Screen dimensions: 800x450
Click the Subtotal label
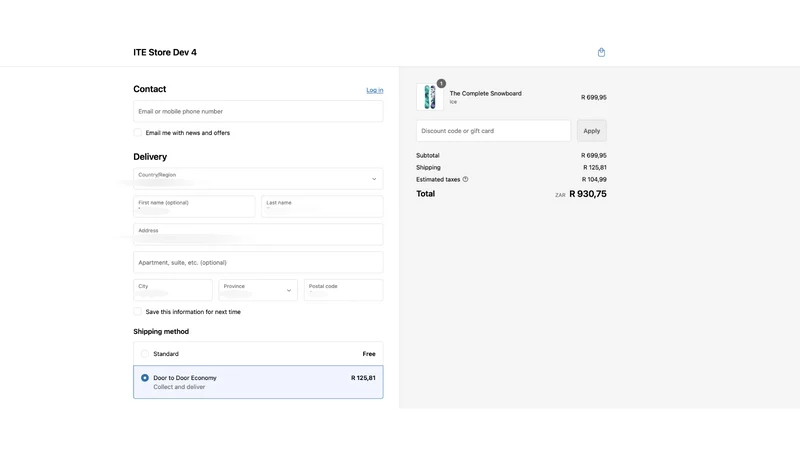click(428, 155)
